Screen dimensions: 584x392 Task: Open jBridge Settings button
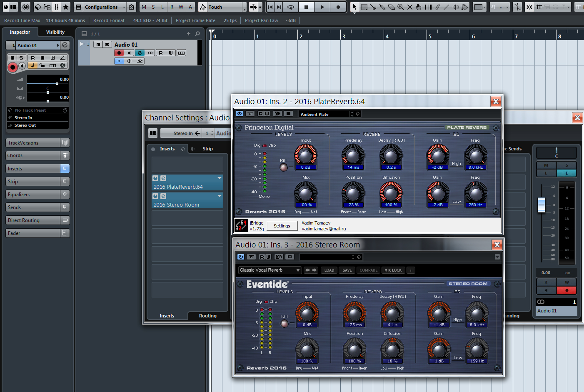(282, 226)
